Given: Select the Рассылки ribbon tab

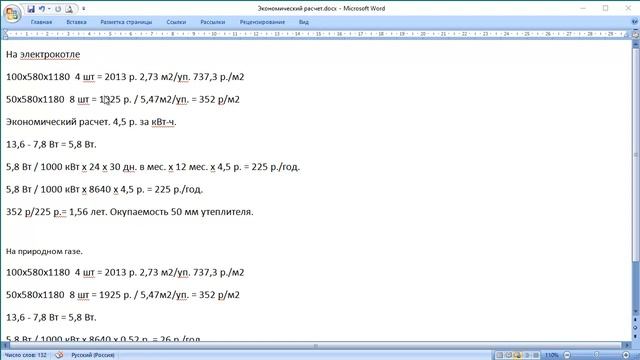Looking at the screenshot, I should 213,22.
